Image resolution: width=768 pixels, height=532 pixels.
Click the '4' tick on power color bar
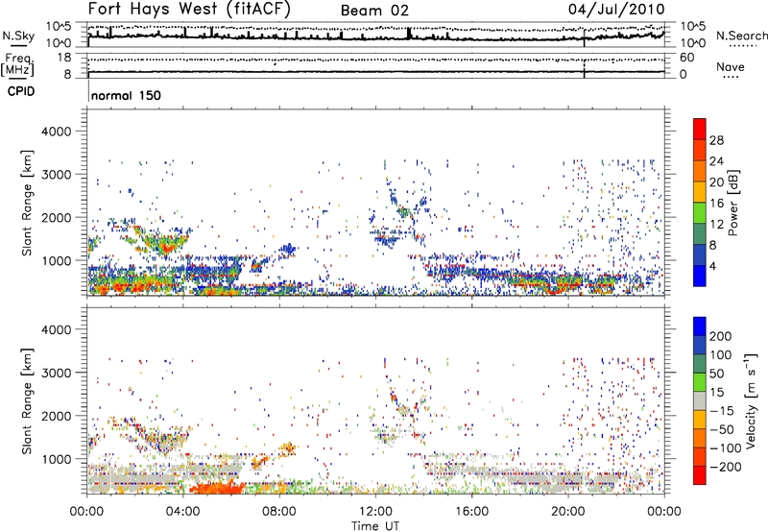pos(712,266)
